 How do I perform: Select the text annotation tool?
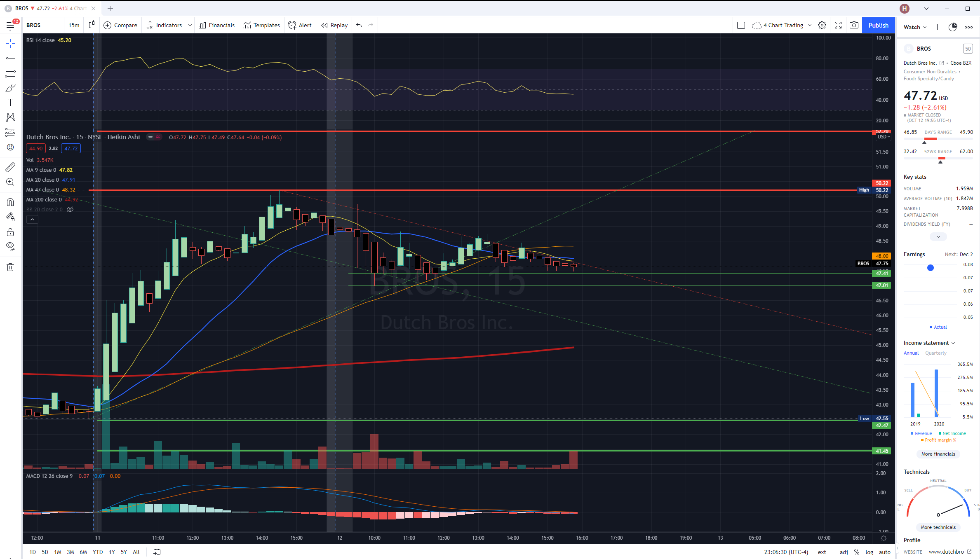point(10,103)
